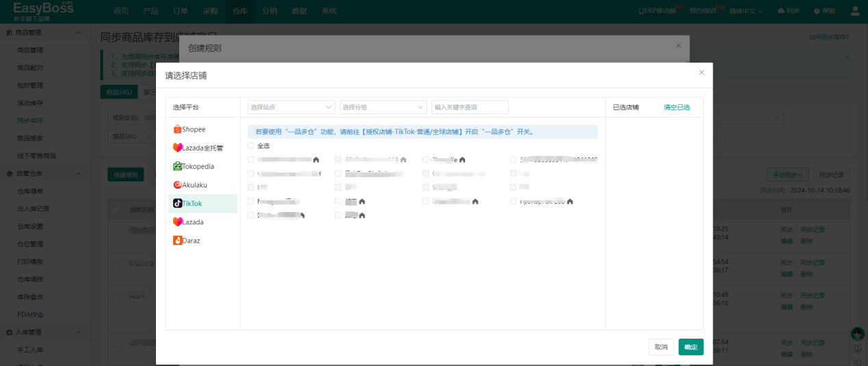This screenshot has width=868, height=366.
Task: Select the Tokopedia platform icon
Action: (x=178, y=166)
